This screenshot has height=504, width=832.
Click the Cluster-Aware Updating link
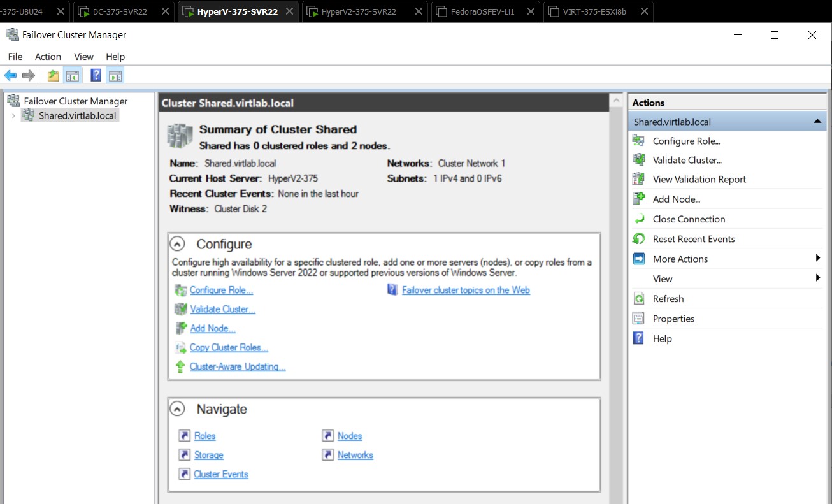[x=237, y=366]
